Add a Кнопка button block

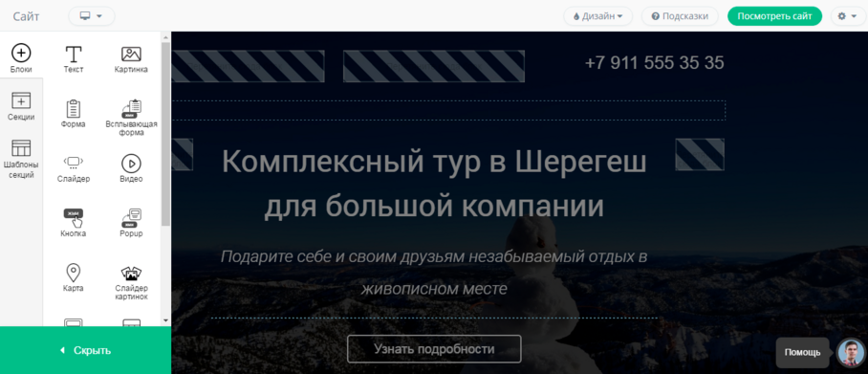point(73,223)
